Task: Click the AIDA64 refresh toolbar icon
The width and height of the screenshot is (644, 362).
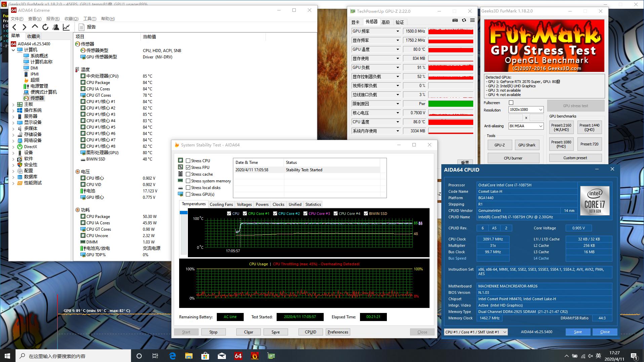Action: (45, 27)
